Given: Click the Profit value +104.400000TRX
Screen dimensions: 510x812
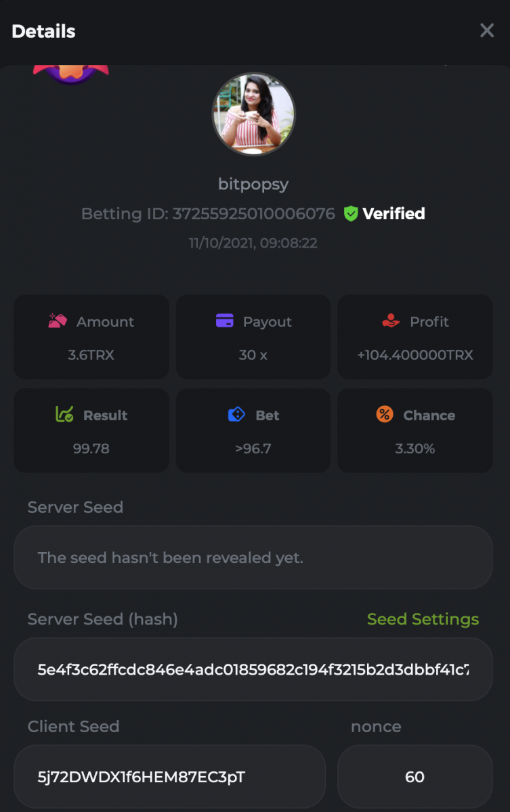Looking at the screenshot, I should [x=415, y=355].
